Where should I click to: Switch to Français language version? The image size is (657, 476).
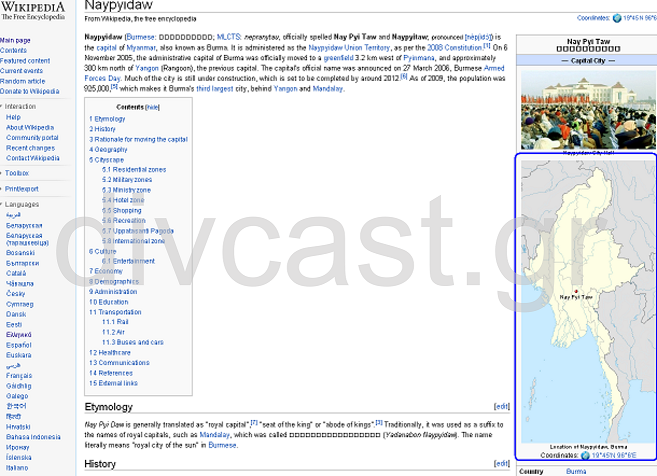click(19, 376)
